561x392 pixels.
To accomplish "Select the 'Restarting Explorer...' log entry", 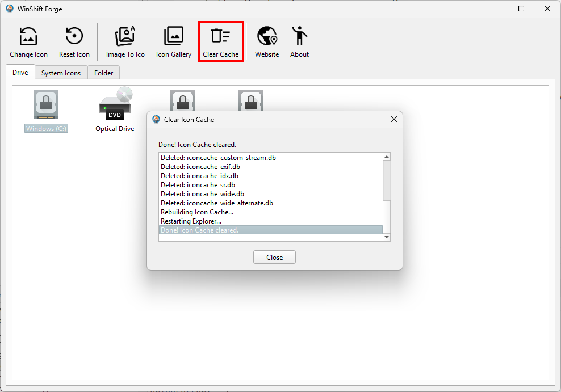I will click(191, 221).
